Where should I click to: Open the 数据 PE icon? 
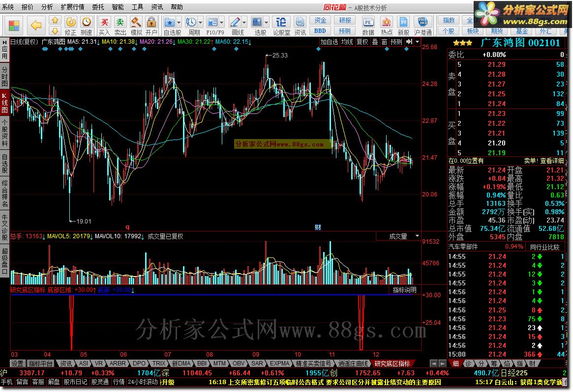368,26
